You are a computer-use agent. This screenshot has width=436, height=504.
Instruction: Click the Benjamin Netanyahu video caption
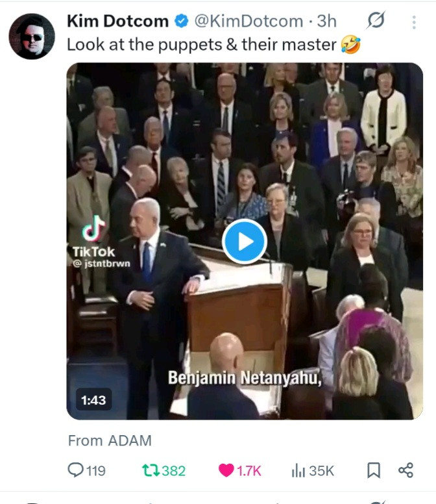coord(245,377)
